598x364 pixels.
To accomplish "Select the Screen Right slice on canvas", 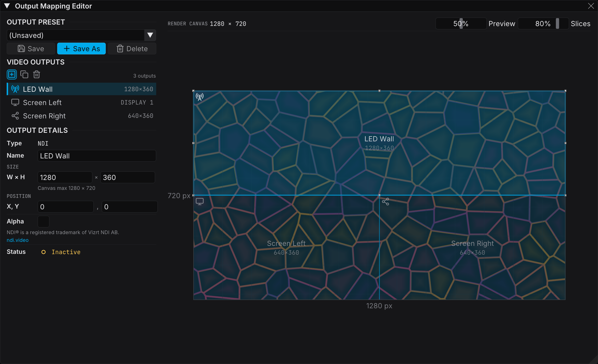I will (x=472, y=247).
